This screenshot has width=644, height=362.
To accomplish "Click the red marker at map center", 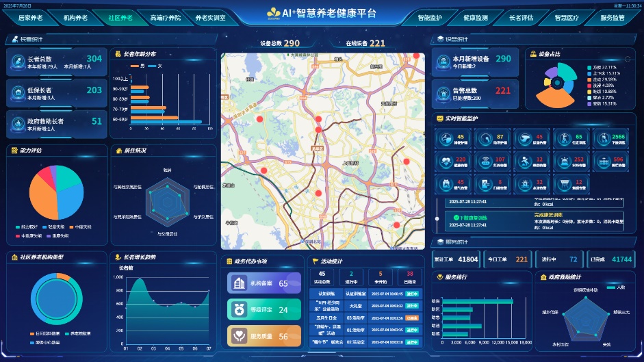I will (318, 130).
